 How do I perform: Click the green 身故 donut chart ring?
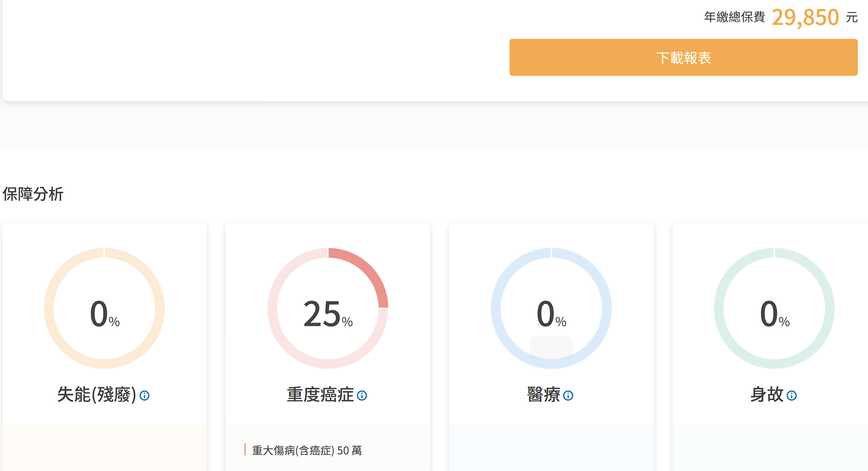point(719,309)
